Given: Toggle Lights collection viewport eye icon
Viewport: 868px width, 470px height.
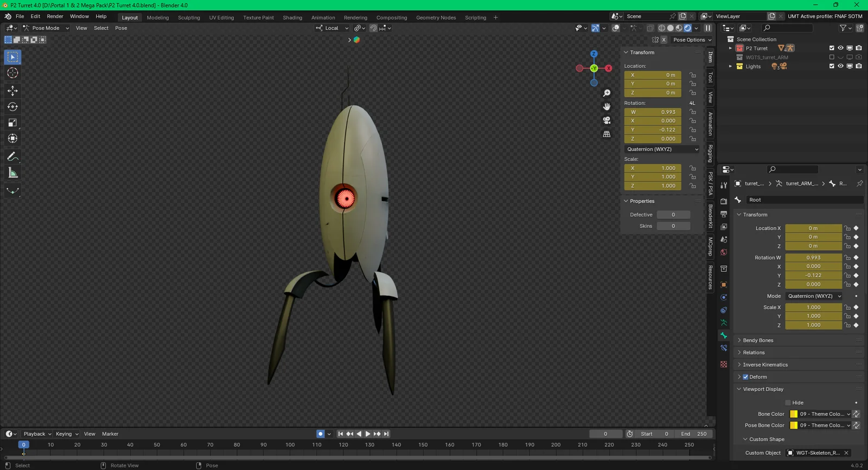Looking at the screenshot, I should [840, 66].
